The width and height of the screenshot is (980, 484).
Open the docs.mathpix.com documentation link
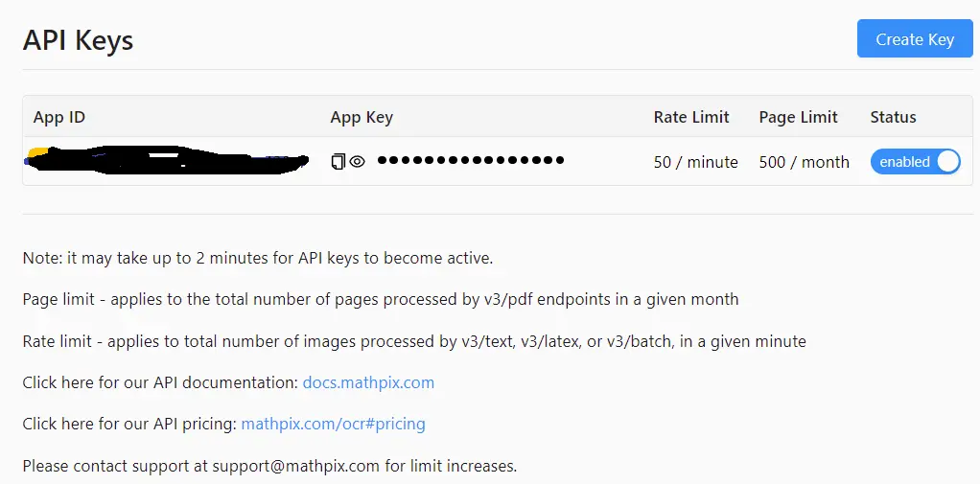point(368,382)
